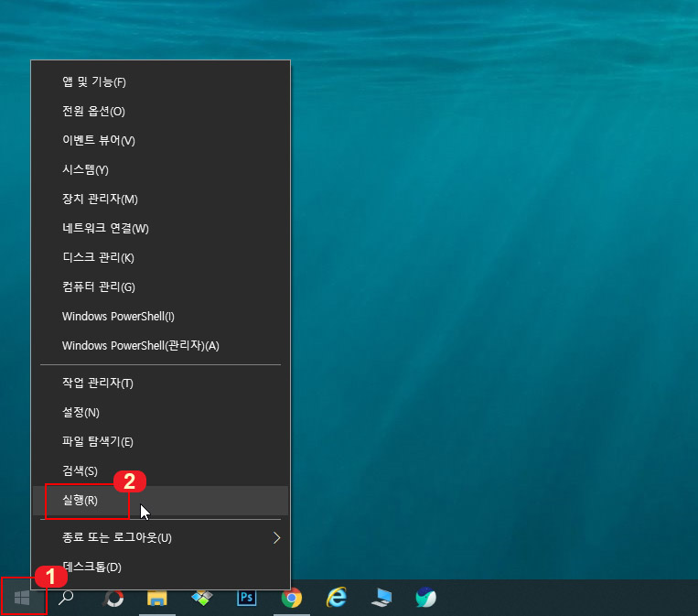The image size is (698, 616).
Task: Open the File Explorer taskbar icon
Action: click(x=157, y=598)
